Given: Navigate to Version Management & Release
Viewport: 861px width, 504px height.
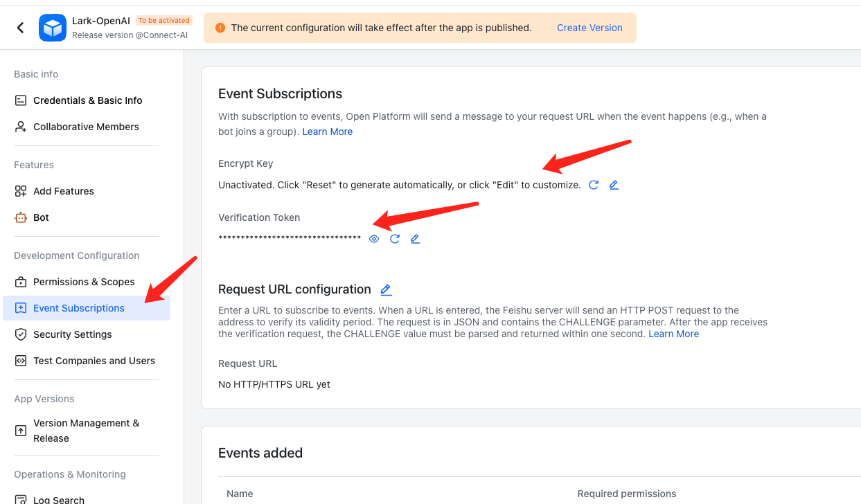Looking at the screenshot, I should pyautogui.click(x=86, y=430).
